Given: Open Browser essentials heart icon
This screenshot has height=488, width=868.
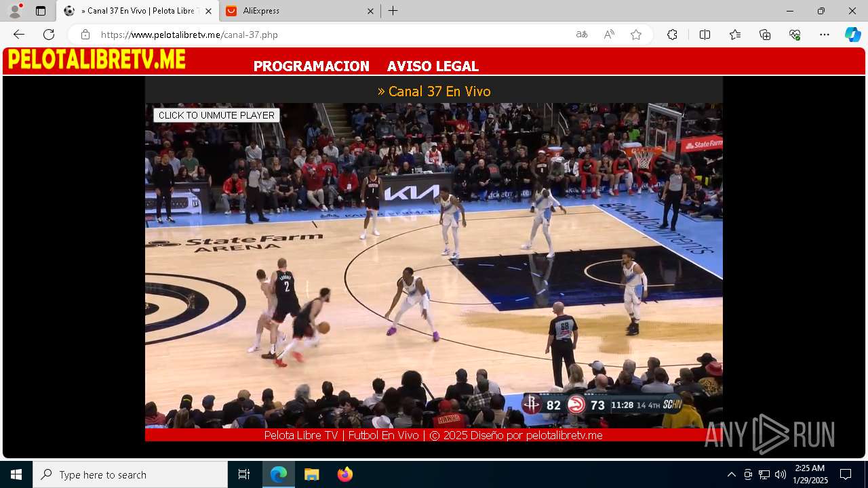Looking at the screenshot, I should 795,35.
